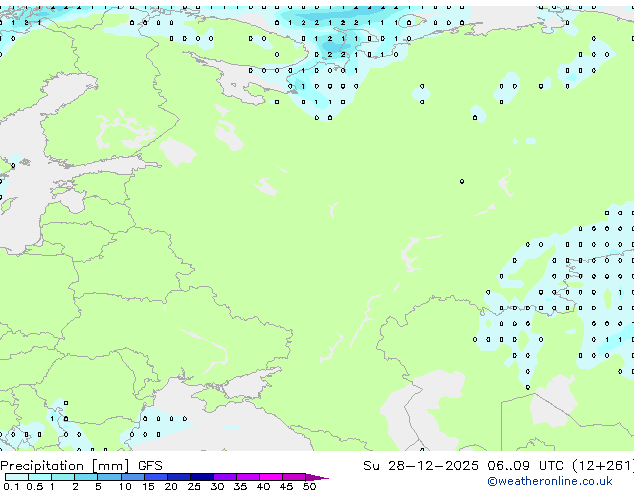Click the '0.1' legend label
Screen dimensions: 634x490
tap(12, 486)
